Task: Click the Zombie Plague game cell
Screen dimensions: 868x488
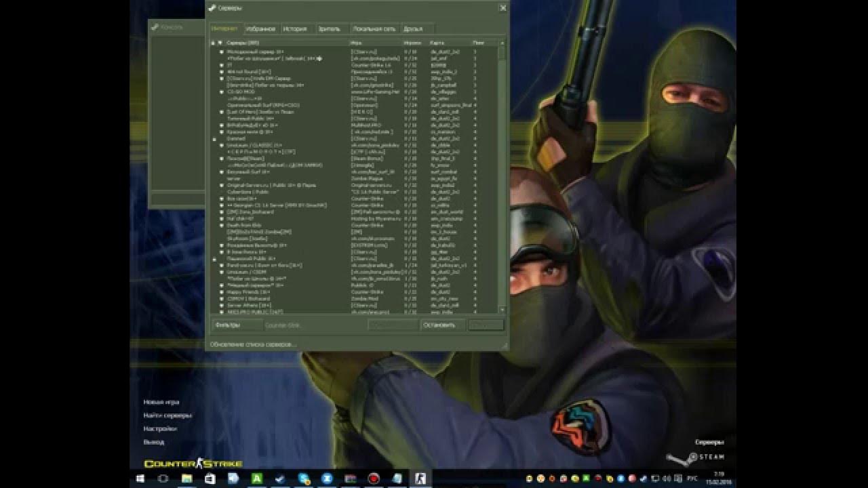Action: [367, 178]
